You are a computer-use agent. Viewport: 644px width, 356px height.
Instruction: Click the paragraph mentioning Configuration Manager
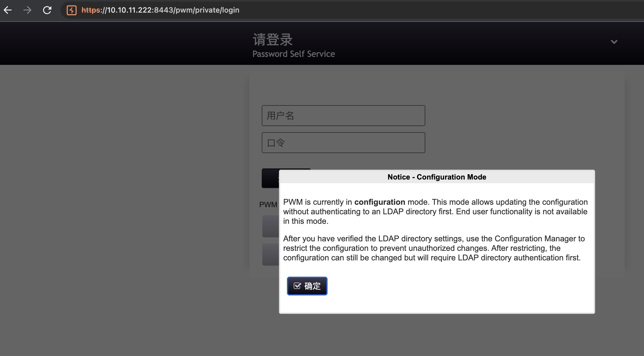434,248
